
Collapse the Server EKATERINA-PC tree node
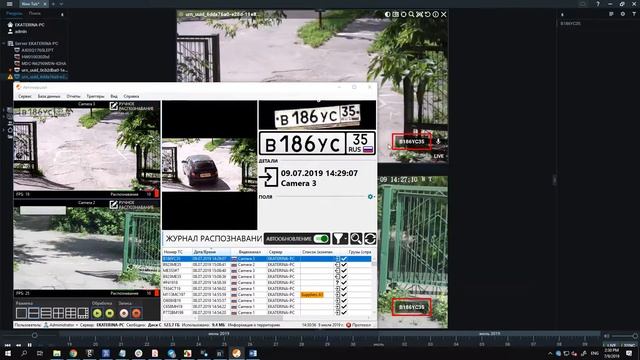(4, 43)
